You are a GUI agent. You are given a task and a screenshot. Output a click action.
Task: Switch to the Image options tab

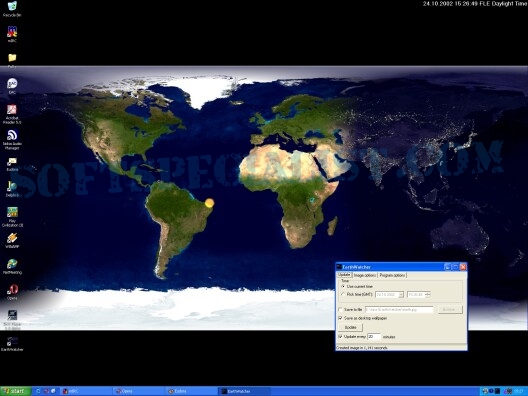pos(364,275)
